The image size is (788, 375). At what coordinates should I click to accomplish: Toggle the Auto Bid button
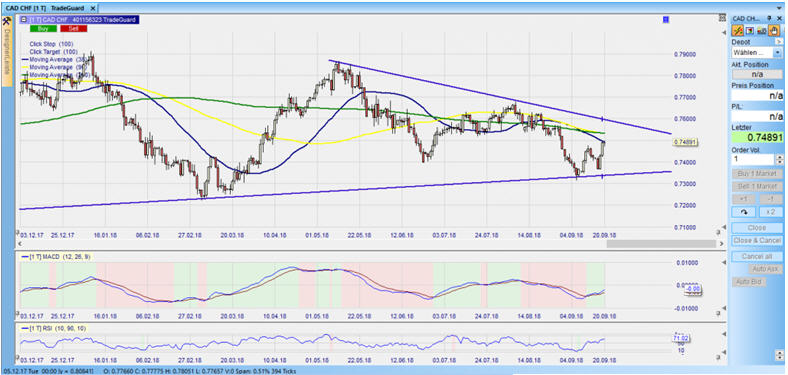pos(749,282)
